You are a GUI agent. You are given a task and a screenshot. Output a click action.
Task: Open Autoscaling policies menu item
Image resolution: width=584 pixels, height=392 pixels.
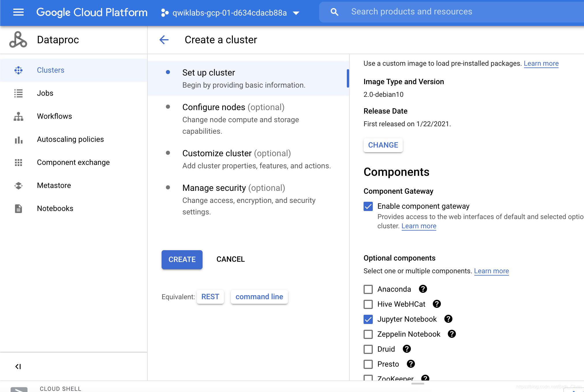74,139
